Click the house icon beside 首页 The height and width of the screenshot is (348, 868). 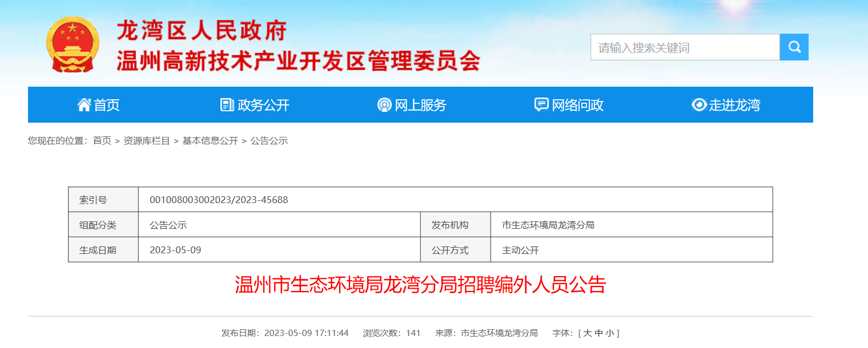coord(84,105)
